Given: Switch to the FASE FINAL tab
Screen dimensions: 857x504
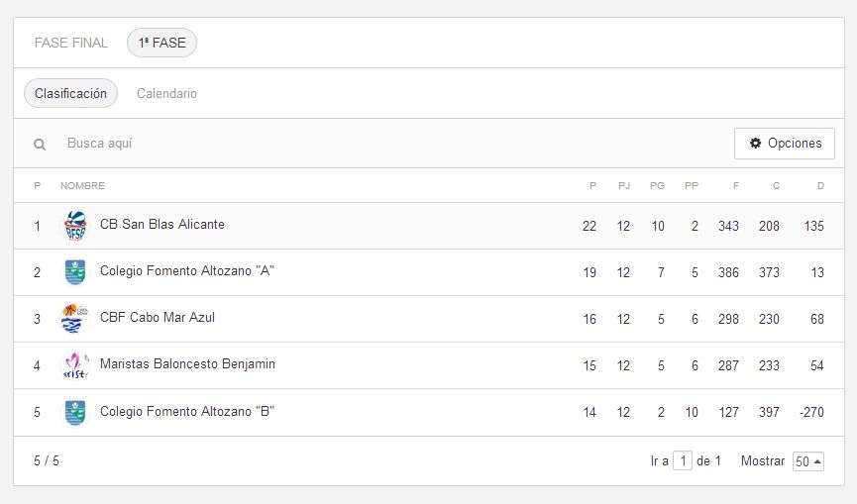Looking at the screenshot, I should click(71, 43).
